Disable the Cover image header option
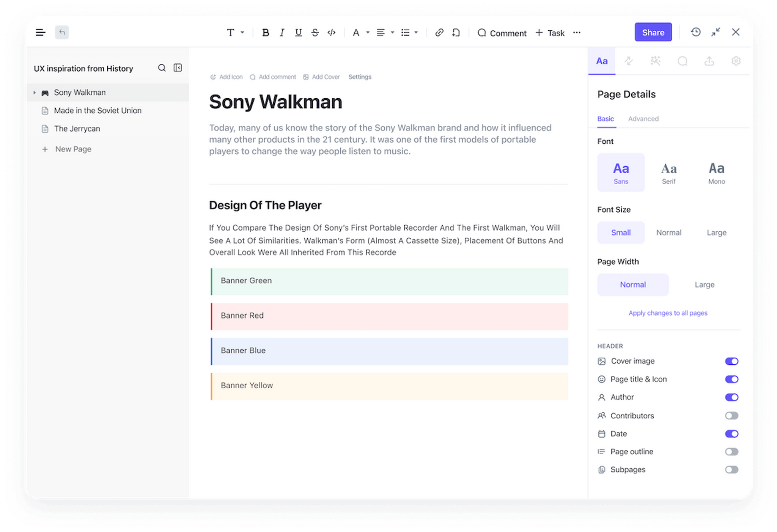 [732, 361]
